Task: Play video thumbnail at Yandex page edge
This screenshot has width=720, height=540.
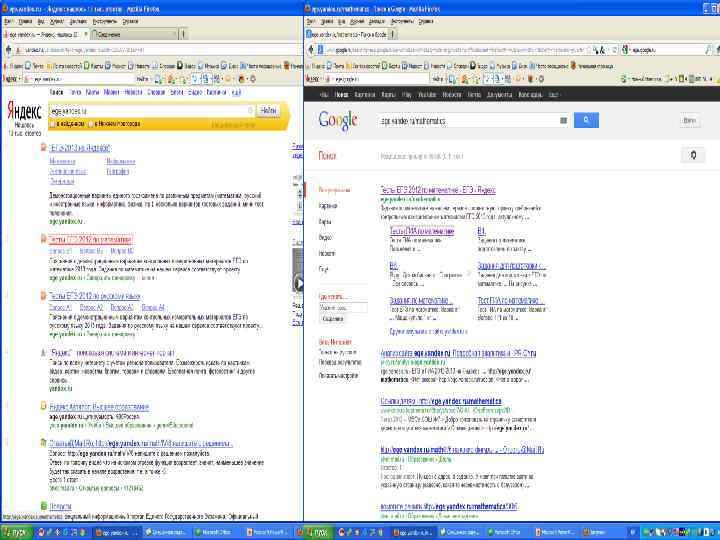Action: tap(298, 284)
